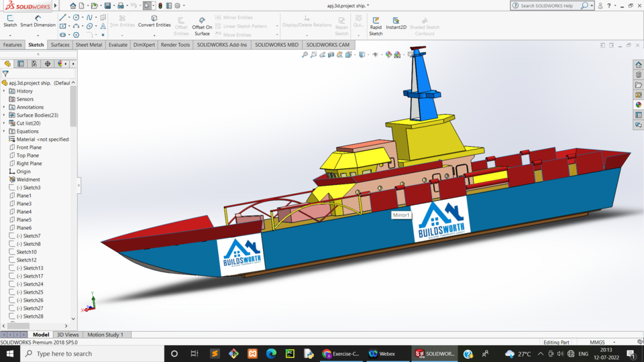Create a New document
The width and height of the screenshot is (644, 362).
(82, 6)
